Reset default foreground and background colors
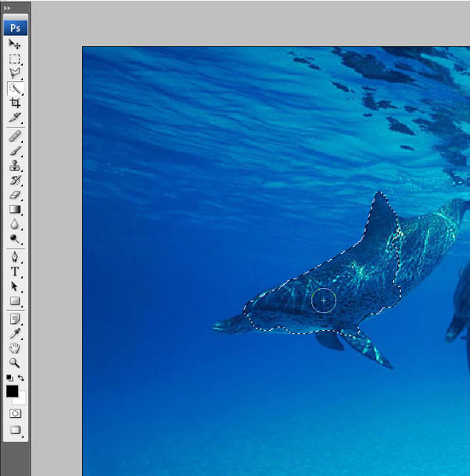This screenshot has width=470, height=476. point(9,378)
